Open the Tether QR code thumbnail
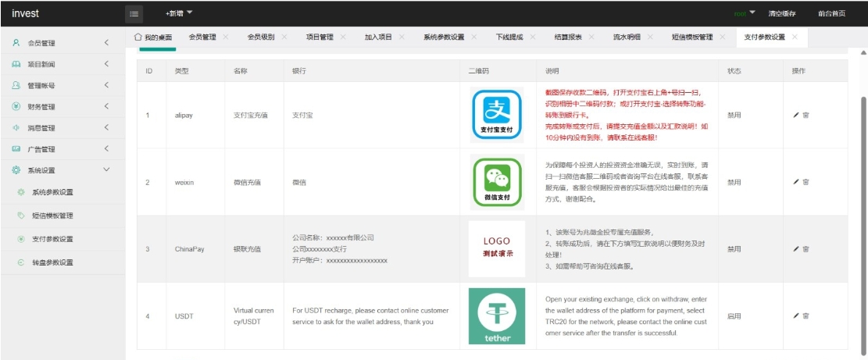This screenshot has height=360, width=868. tap(496, 315)
